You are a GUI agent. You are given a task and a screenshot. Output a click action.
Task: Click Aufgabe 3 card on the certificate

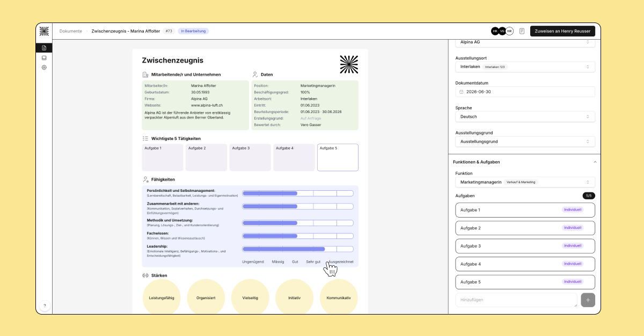[250, 158]
